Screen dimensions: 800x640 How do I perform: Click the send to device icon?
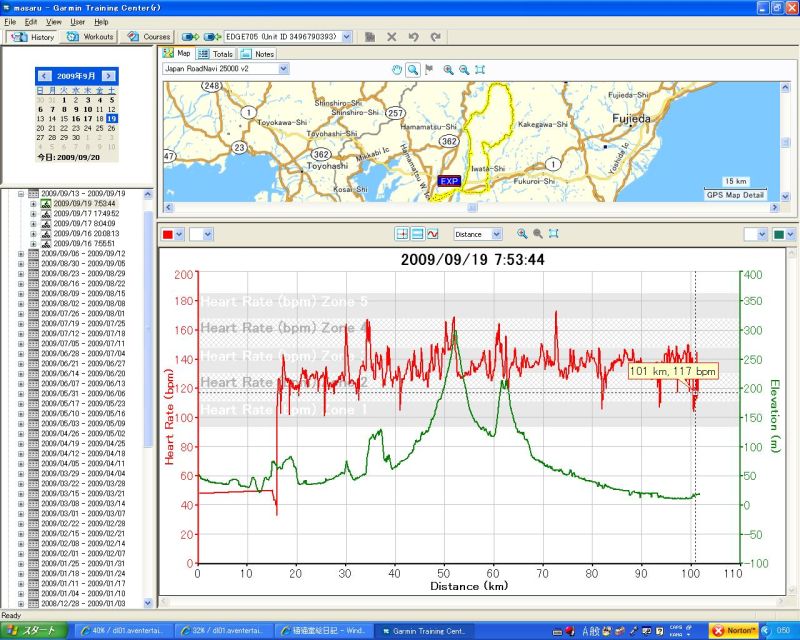pos(190,37)
